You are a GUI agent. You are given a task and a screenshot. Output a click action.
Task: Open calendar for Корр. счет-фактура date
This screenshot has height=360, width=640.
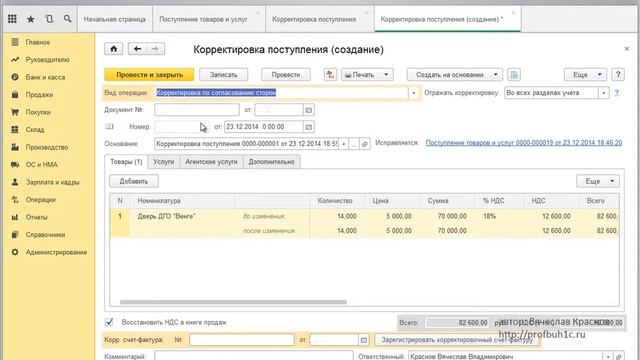[x=364, y=340]
